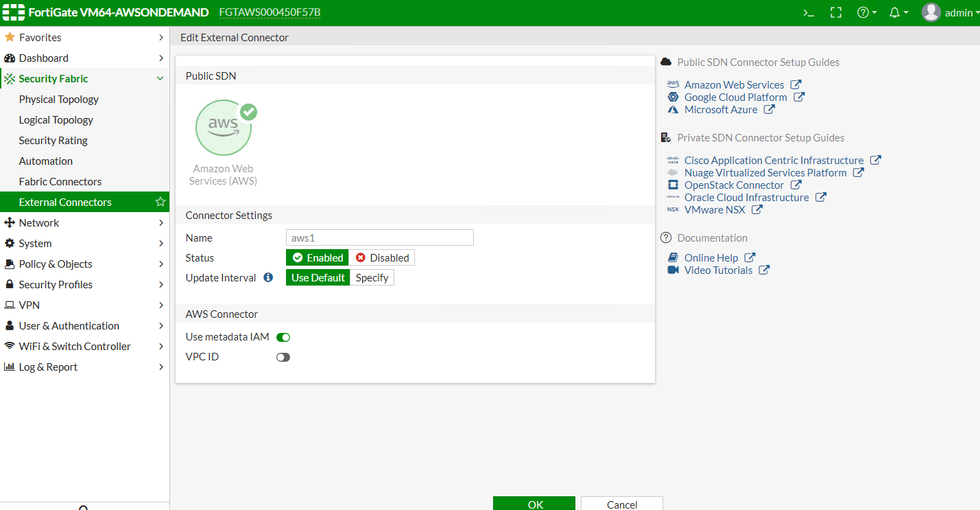Click the VPN laptop icon

click(10, 305)
